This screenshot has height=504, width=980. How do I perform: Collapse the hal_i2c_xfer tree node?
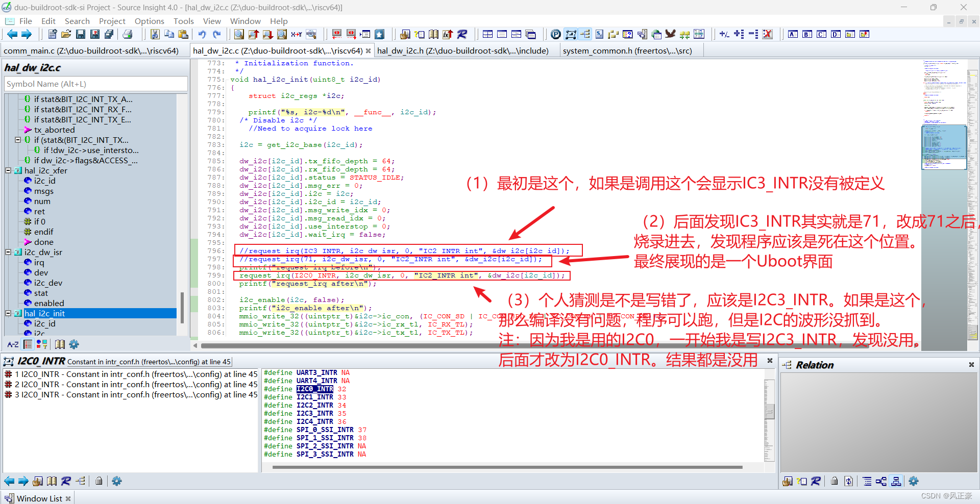[x=8, y=170]
